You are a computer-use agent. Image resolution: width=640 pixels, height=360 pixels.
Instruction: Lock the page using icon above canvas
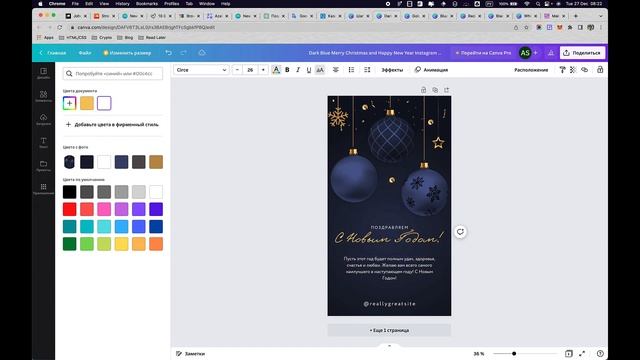pos(424,90)
